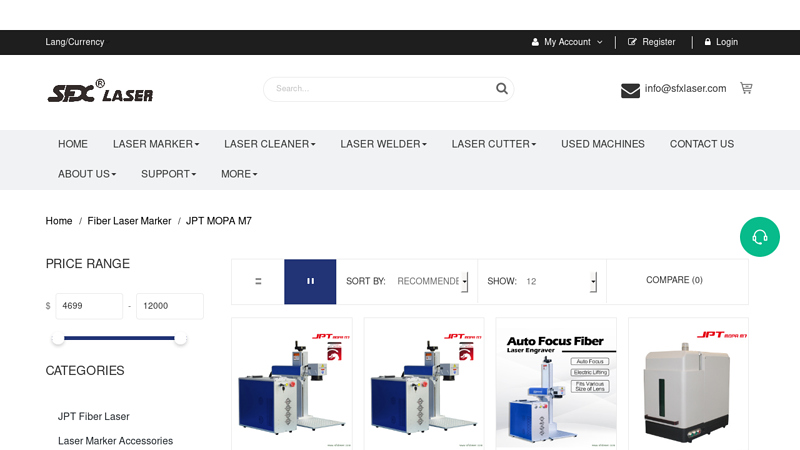
Task: Expand the My Account dropdown
Action: [567, 42]
